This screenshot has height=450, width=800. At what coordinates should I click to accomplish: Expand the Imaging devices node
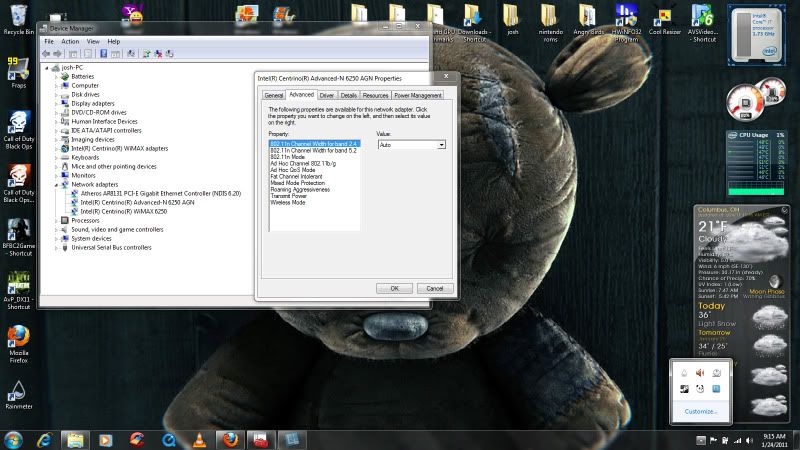56,140
